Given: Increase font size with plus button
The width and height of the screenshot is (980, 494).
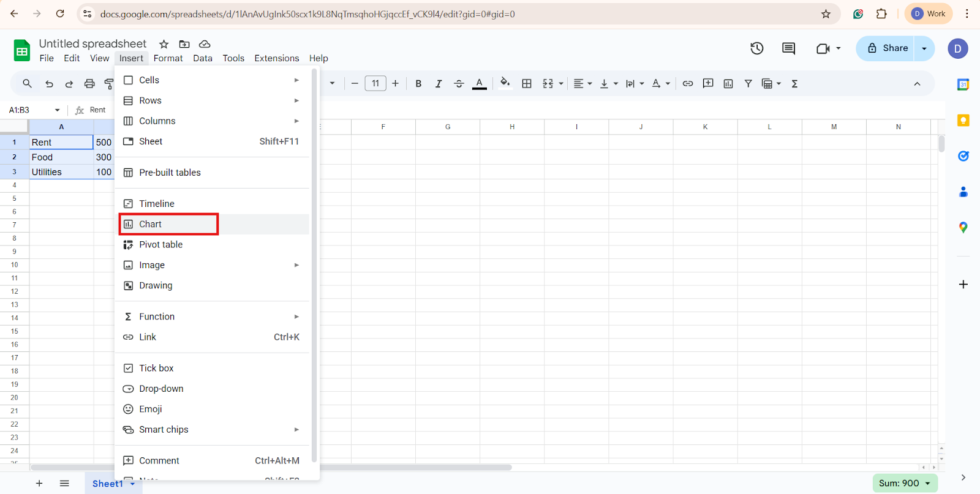Looking at the screenshot, I should pos(396,84).
